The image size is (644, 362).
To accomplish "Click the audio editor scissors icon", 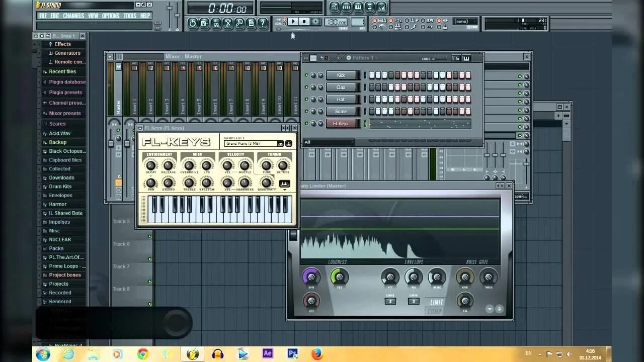I will click(227, 23).
